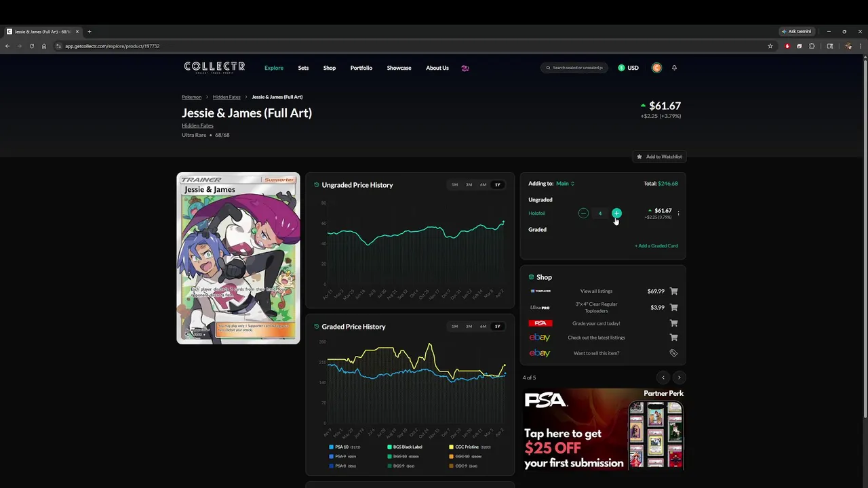Select 6M range on Ungraded Price History

pos(483,184)
